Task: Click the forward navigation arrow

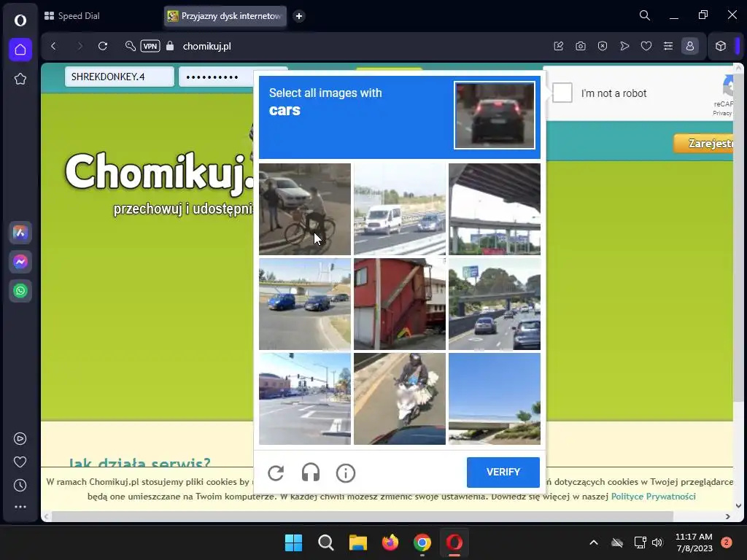Action: click(x=80, y=46)
